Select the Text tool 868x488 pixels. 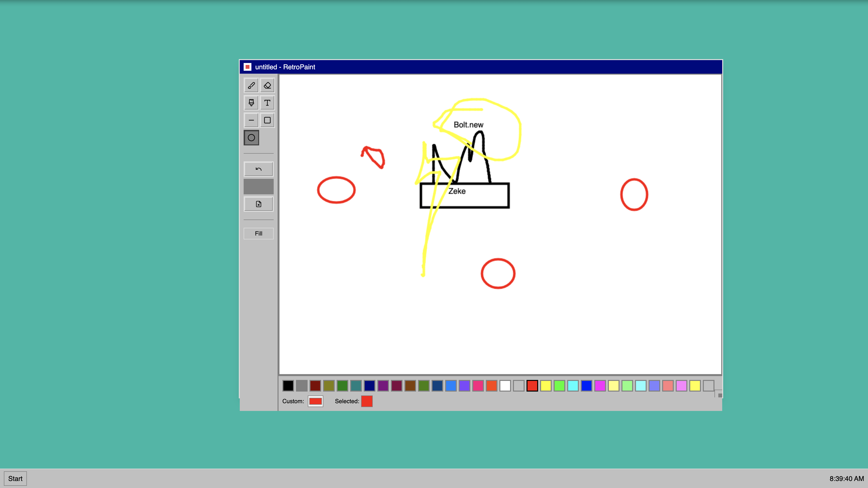[x=267, y=103]
